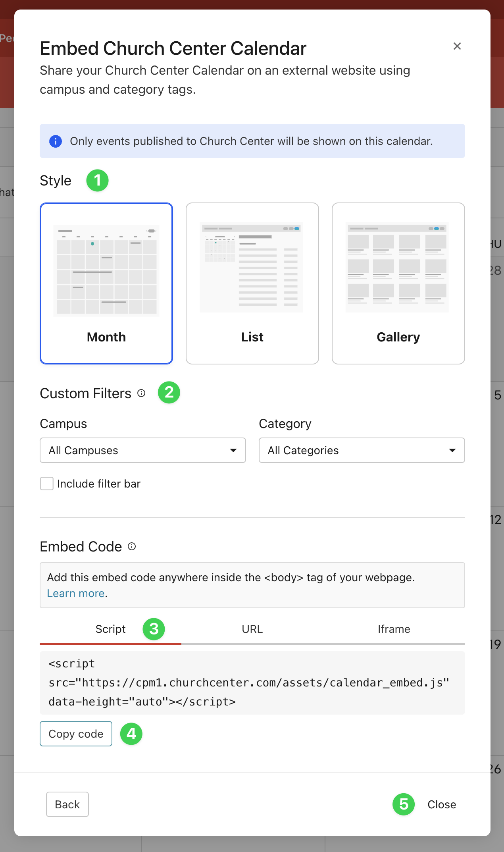The height and width of the screenshot is (852, 504).
Task: Click the Copy code button
Action: point(76,734)
